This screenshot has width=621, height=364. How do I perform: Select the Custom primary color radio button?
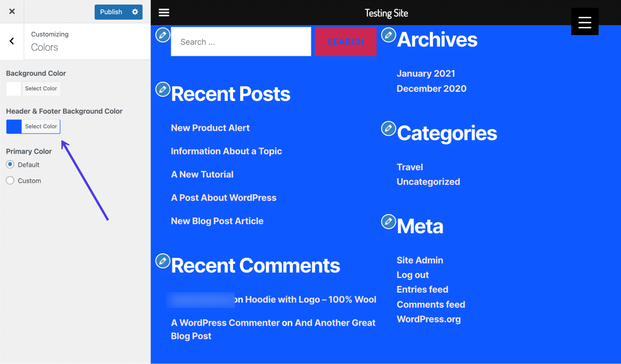pyautogui.click(x=11, y=181)
